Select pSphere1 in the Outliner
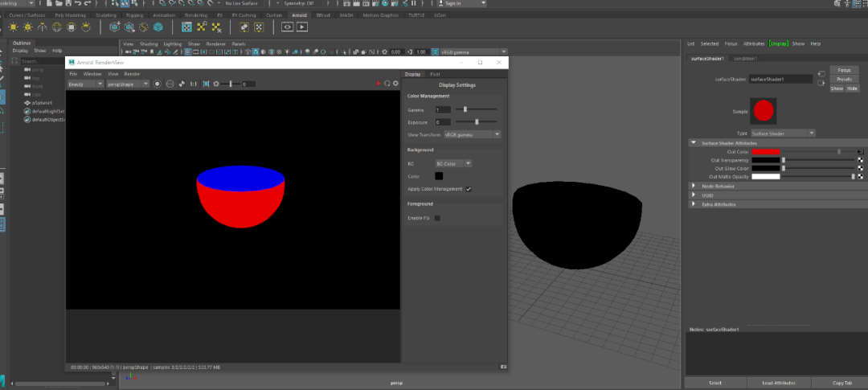 click(42, 103)
